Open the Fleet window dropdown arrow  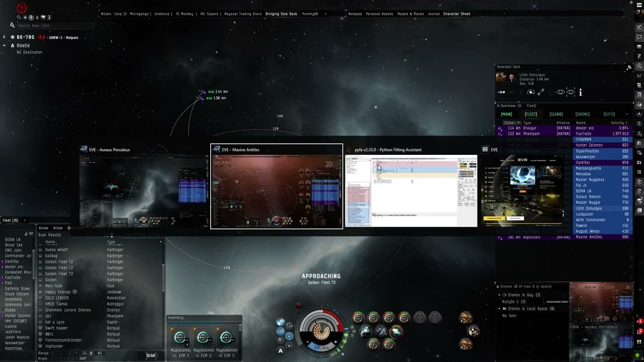[24, 220]
